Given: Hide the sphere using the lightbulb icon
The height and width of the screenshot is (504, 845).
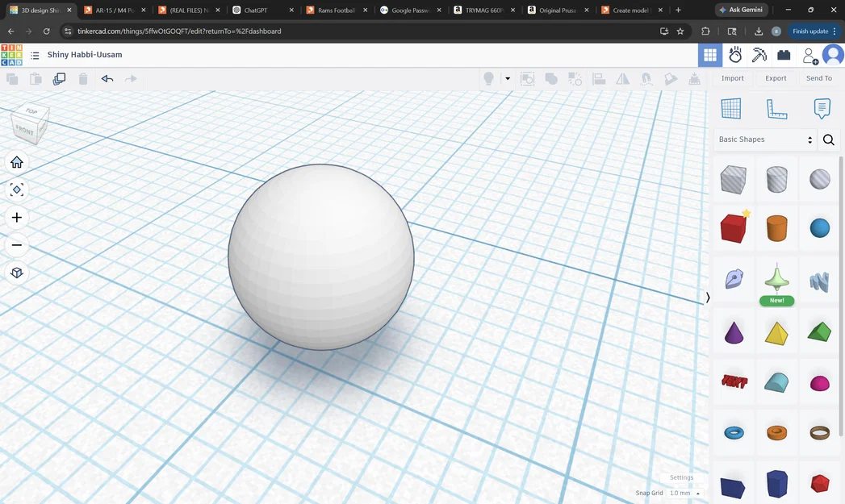Looking at the screenshot, I should (488, 78).
